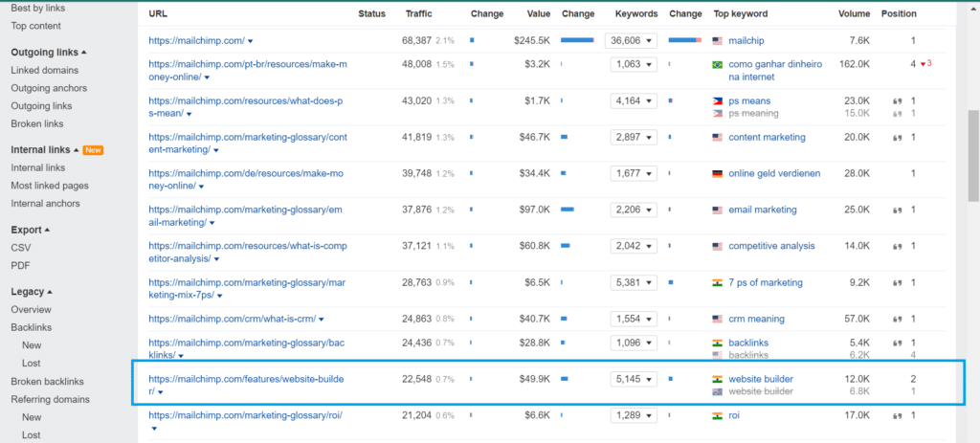Click the vertical scrollbar thumb

[973, 156]
